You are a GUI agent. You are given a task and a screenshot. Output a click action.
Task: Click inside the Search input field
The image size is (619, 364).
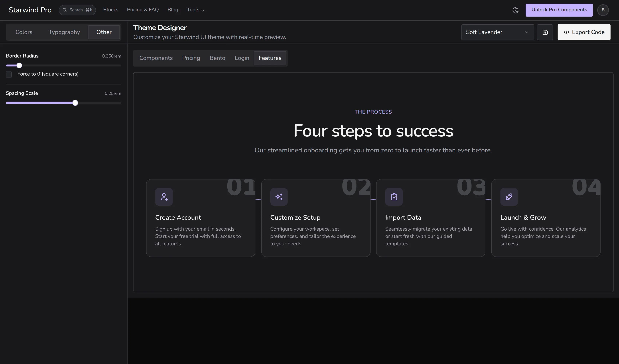[77, 10]
